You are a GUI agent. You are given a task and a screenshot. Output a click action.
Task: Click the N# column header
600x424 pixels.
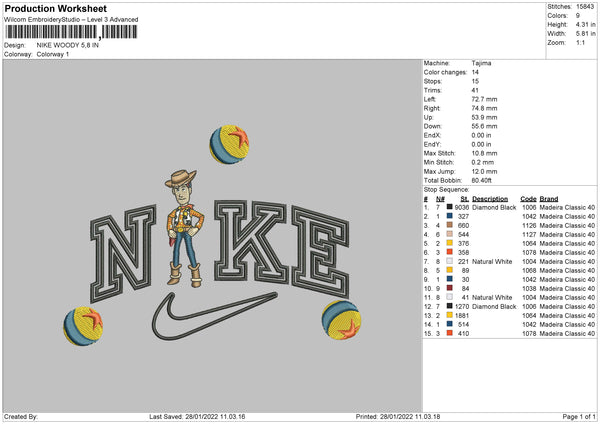click(440, 199)
